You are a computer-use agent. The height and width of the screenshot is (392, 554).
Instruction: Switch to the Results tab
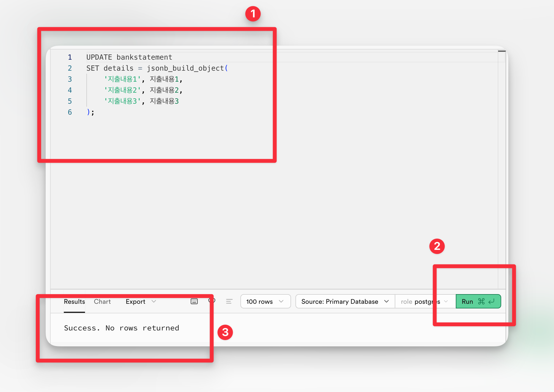click(x=74, y=302)
